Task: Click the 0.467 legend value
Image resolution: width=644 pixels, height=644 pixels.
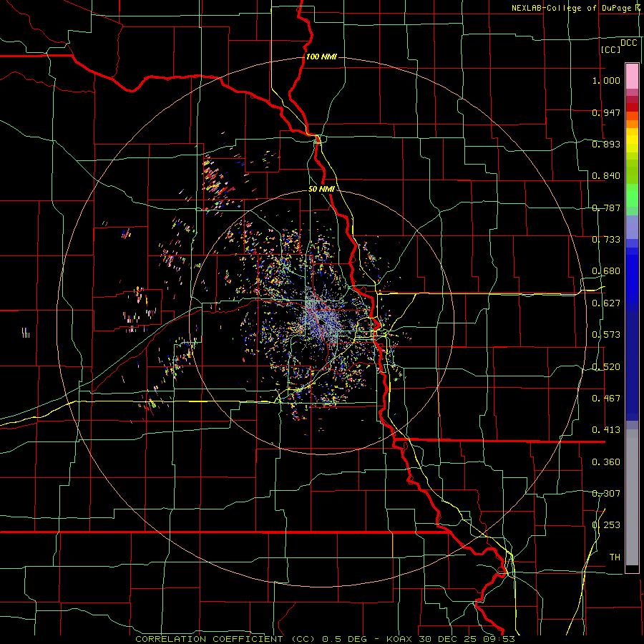Action: click(606, 399)
